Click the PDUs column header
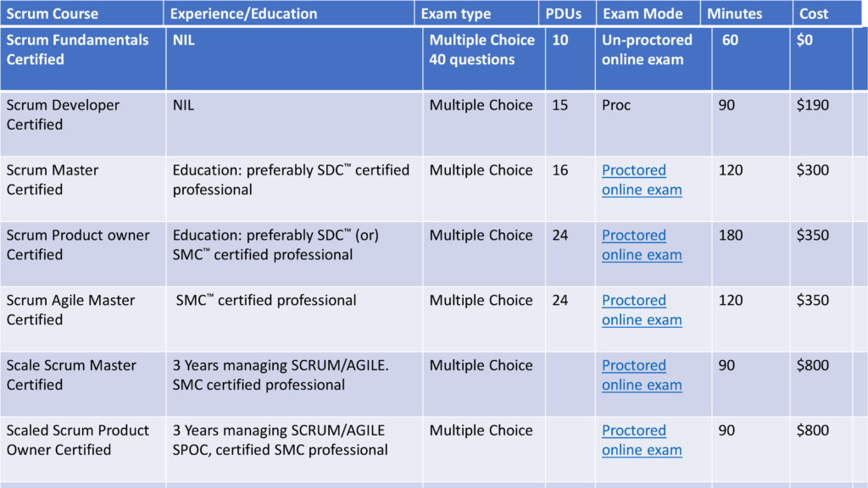The height and width of the screenshot is (488, 868). tap(567, 14)
